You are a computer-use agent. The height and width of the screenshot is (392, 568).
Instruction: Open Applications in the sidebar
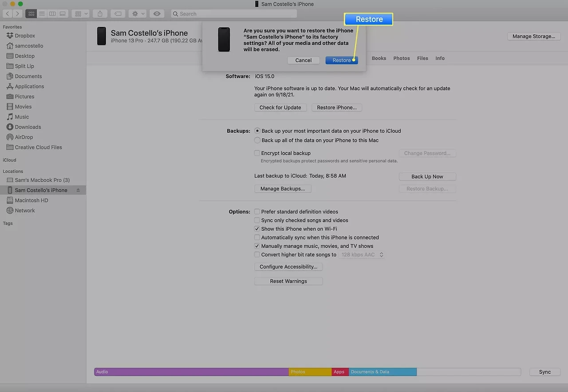pyautogui.click(x=29, y=87)
